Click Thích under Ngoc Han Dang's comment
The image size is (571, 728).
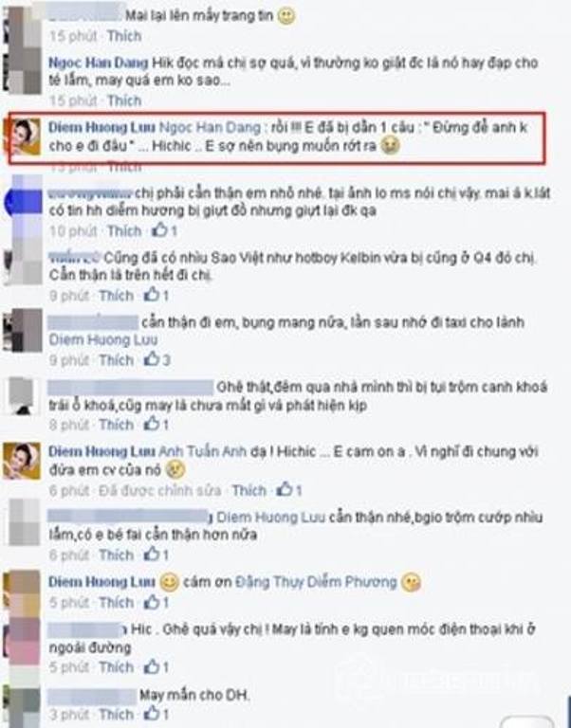(x=124, y=100)
